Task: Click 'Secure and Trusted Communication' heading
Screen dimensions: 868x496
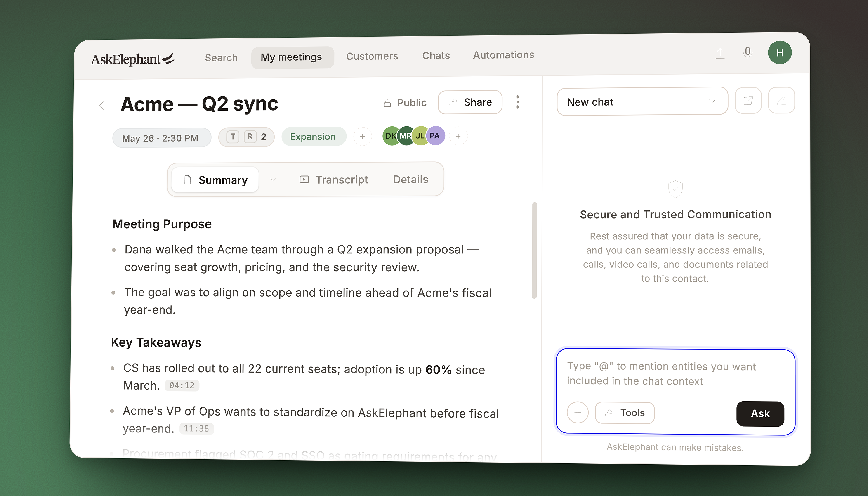Action: click(675, 214)
